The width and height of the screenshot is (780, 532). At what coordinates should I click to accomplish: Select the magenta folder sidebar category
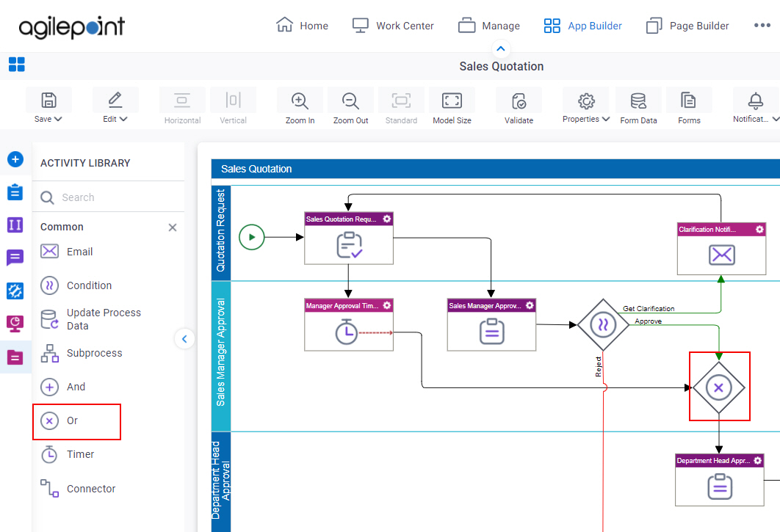(x=15, y=357)
